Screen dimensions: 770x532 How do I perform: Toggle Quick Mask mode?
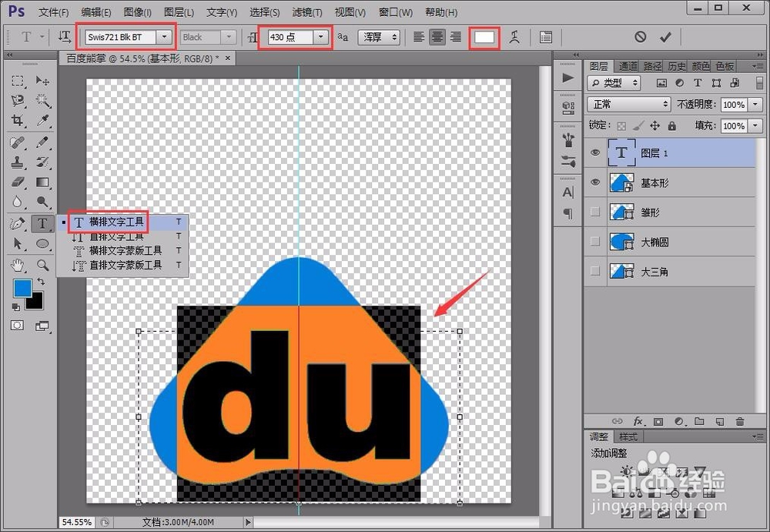[18, 325]
